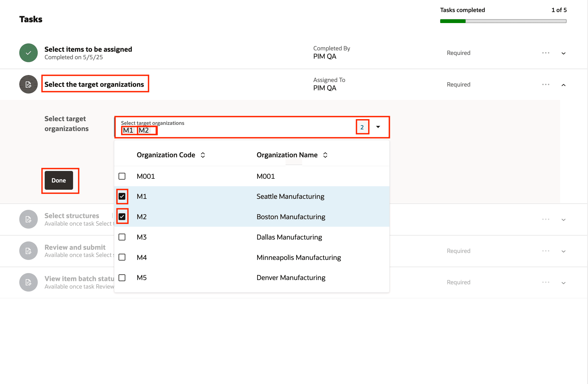Image resolution: width=588 pixels, height=384 pixels.
Task: Sort by the Organization Name column arrows
Action: (325, 155)
